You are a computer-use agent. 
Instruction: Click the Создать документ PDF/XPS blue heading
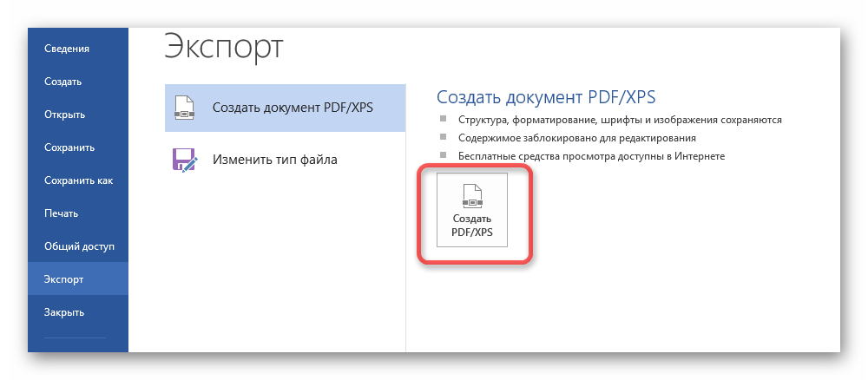tap(546, 97)
